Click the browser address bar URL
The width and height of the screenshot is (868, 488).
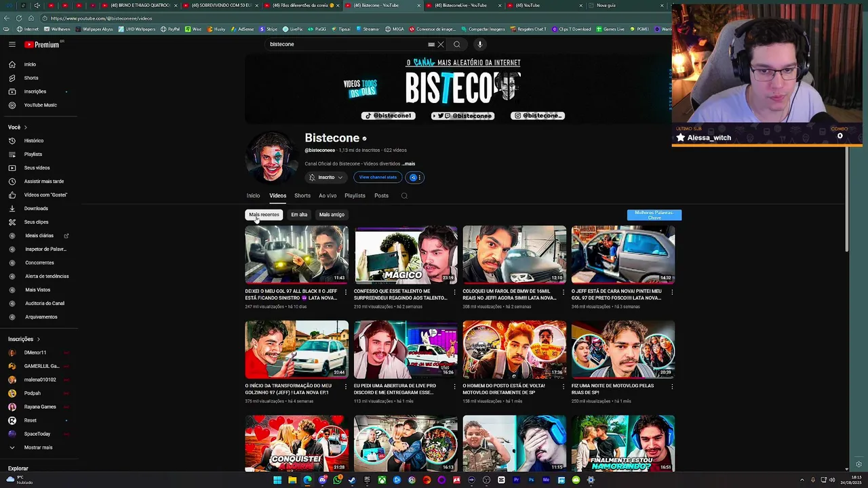point(101,18)
